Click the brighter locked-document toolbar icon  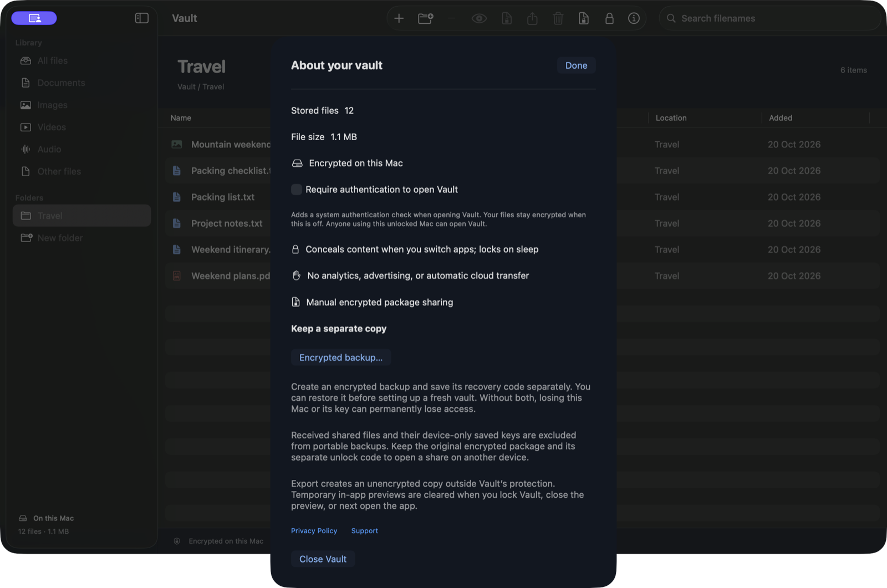click(x=584, y=18)
